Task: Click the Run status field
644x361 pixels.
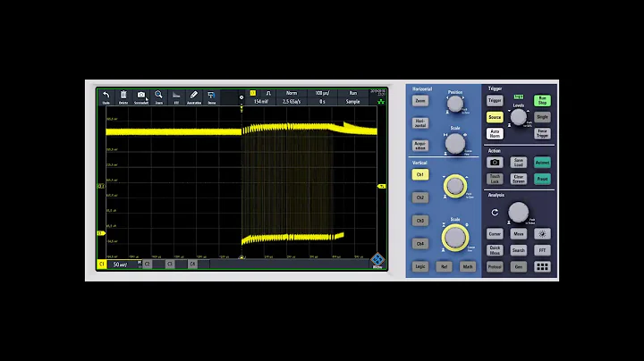Action: [352, 93]
